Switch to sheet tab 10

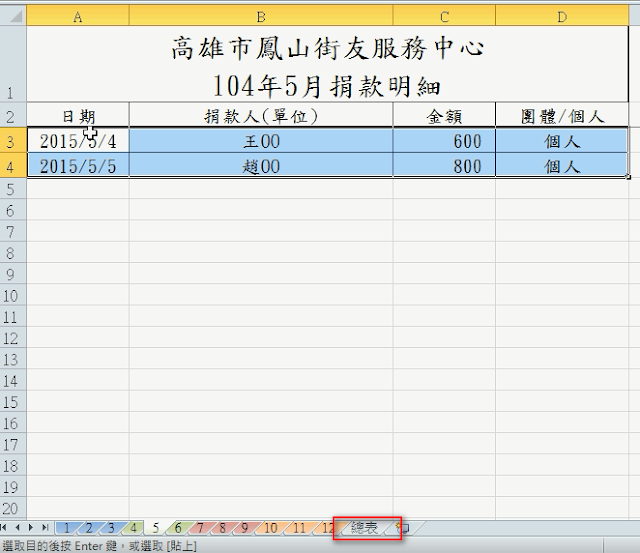point(271,529)
